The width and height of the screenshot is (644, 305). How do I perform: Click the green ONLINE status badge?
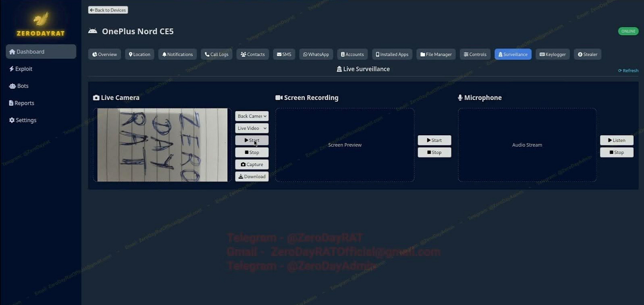(628, 31)
